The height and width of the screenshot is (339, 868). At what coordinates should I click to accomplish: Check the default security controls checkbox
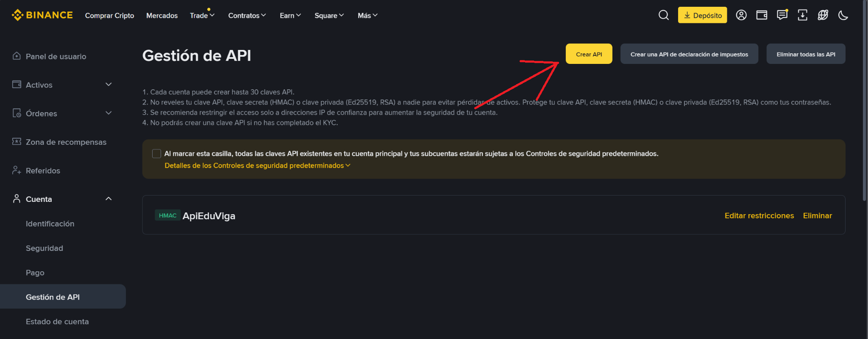click(156, 154)
